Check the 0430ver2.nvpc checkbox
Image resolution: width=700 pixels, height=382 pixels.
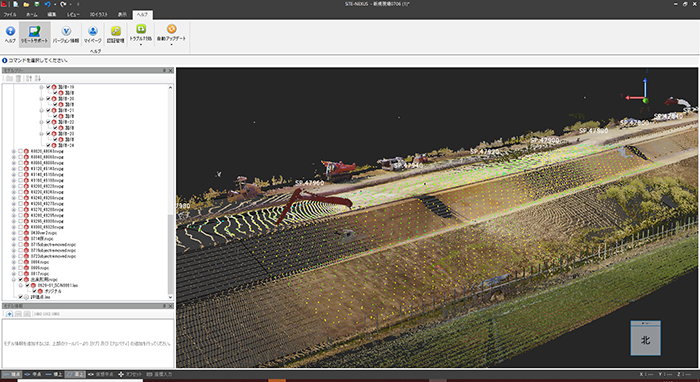(x=20, y=233)
